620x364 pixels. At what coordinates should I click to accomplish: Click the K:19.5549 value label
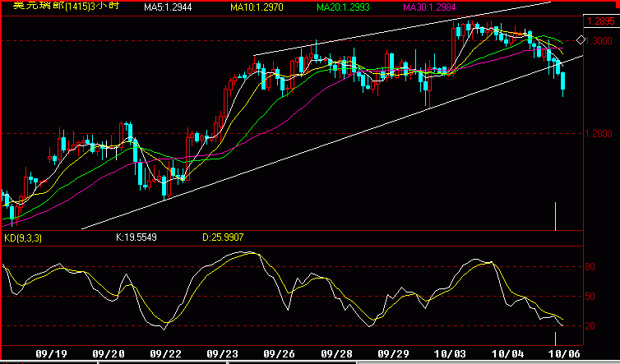click(136, 237)
